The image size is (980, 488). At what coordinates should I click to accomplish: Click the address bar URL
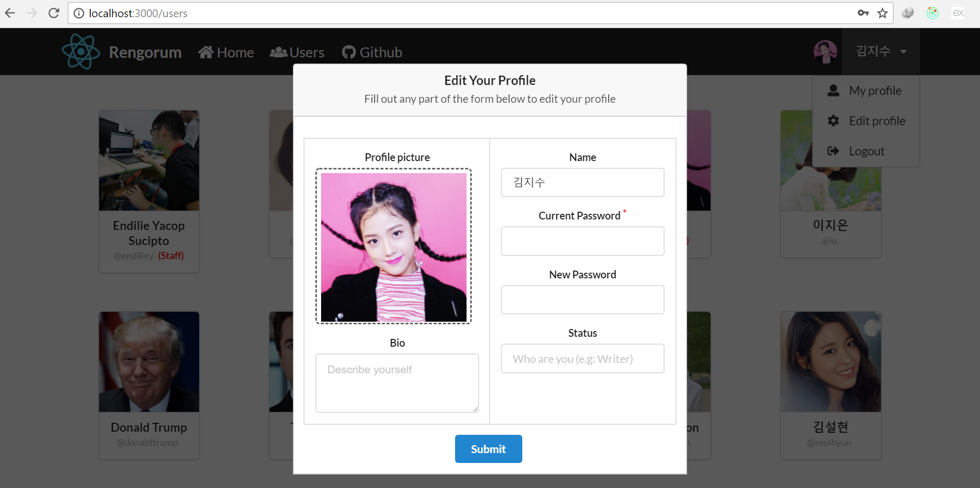tap(138, 13)
